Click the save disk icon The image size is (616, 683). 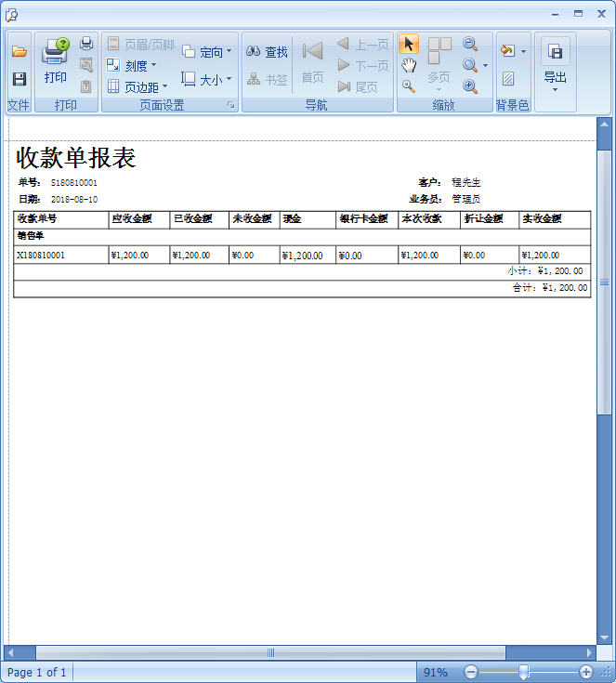(19, 79)
